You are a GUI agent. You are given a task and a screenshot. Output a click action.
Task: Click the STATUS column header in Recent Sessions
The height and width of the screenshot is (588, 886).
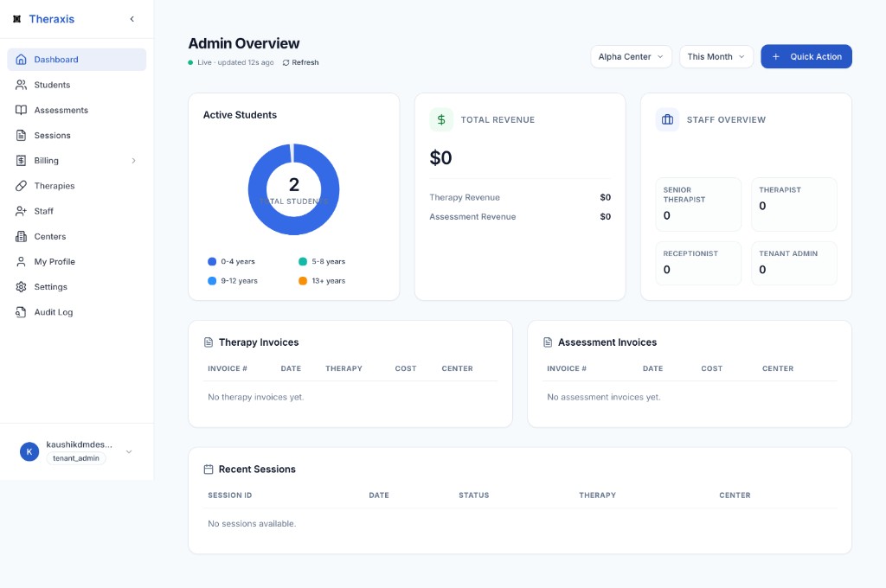474,495
